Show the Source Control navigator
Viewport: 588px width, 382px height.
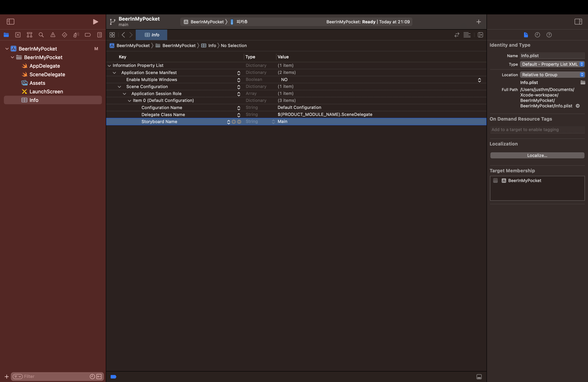click(18, 35)
